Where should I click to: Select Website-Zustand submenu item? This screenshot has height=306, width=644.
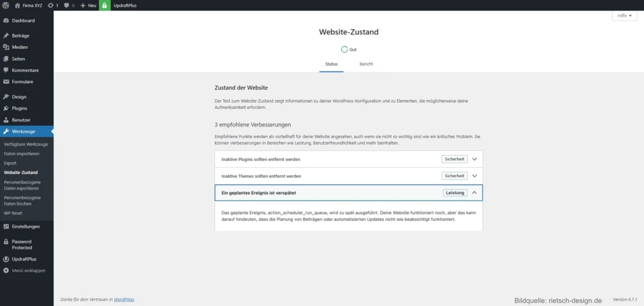pyautogui.click(x=21, y=173)
